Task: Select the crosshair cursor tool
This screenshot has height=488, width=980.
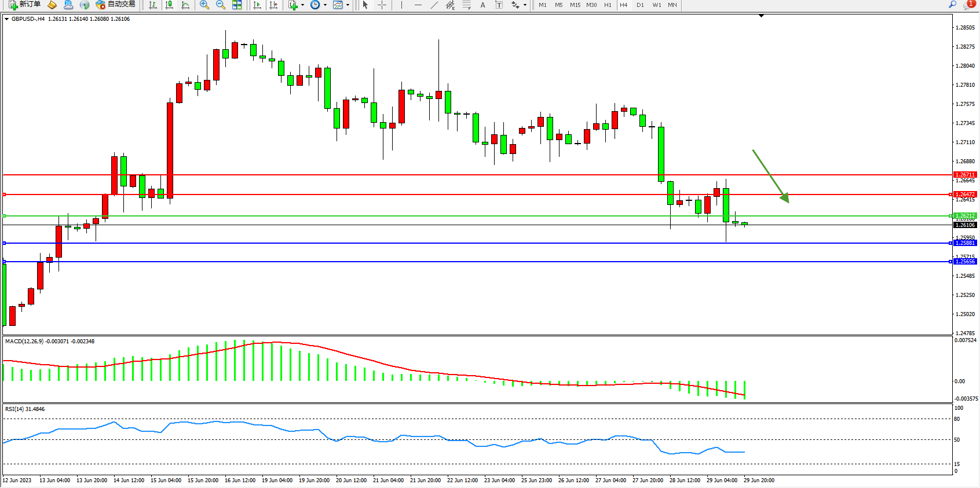Action: 382,5
